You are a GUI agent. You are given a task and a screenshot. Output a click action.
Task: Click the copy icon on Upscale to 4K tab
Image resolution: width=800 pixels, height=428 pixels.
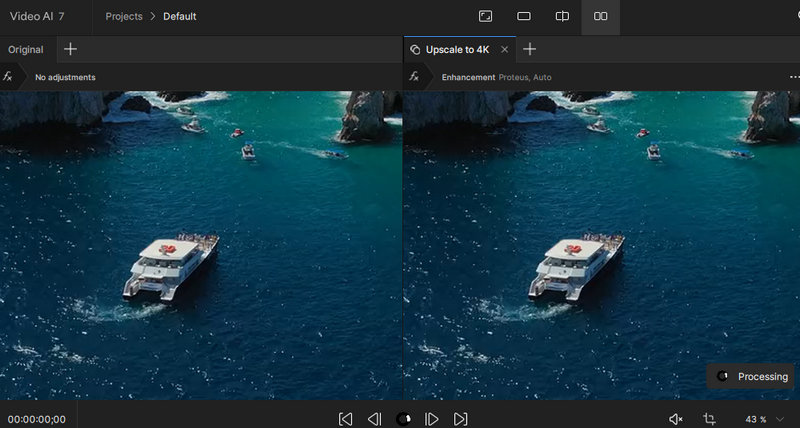click(x=415, y=49)
